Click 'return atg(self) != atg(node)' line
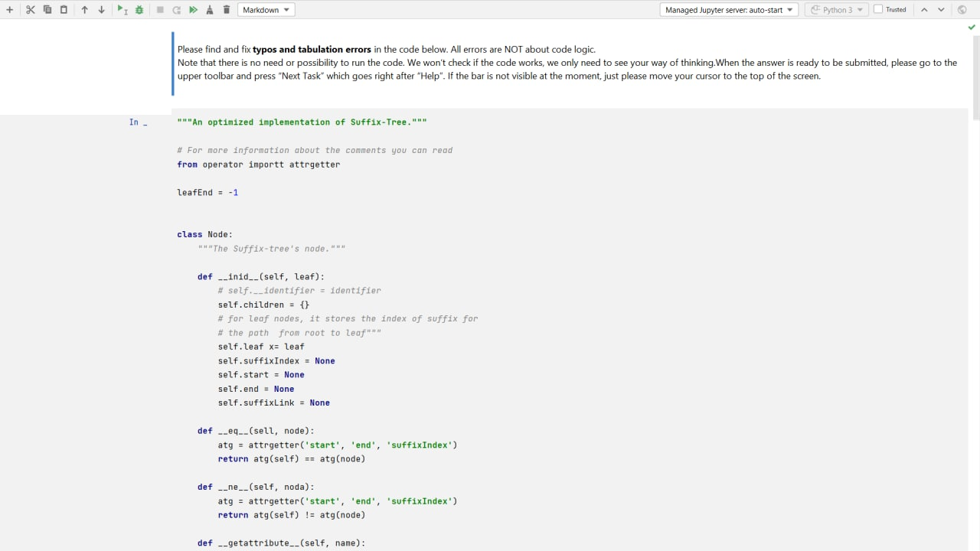Screen dimensions: 980x551 point(292,515)
